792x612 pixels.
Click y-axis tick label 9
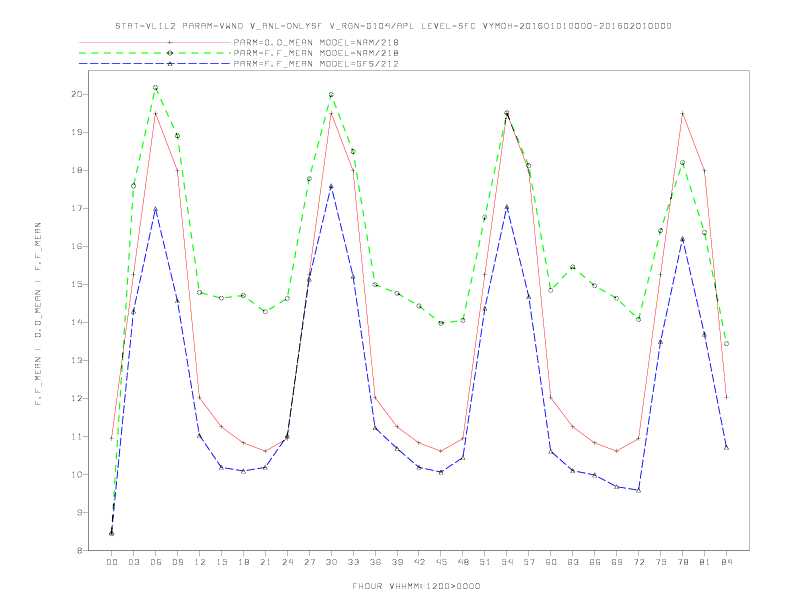(80, 513)
